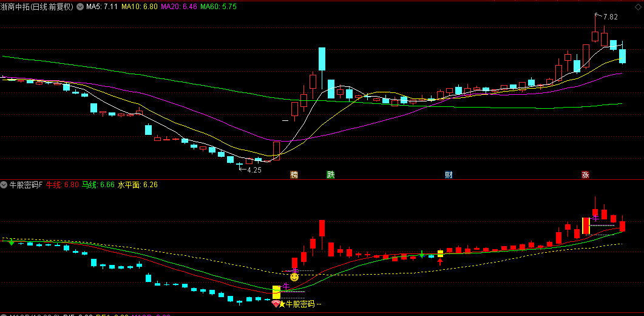The width and height of the screenshot is (644, 316).
Task: Open the dropdown arrow beside 浙商中拓 title
Action: pyautogui.click(x=79, y=7)
